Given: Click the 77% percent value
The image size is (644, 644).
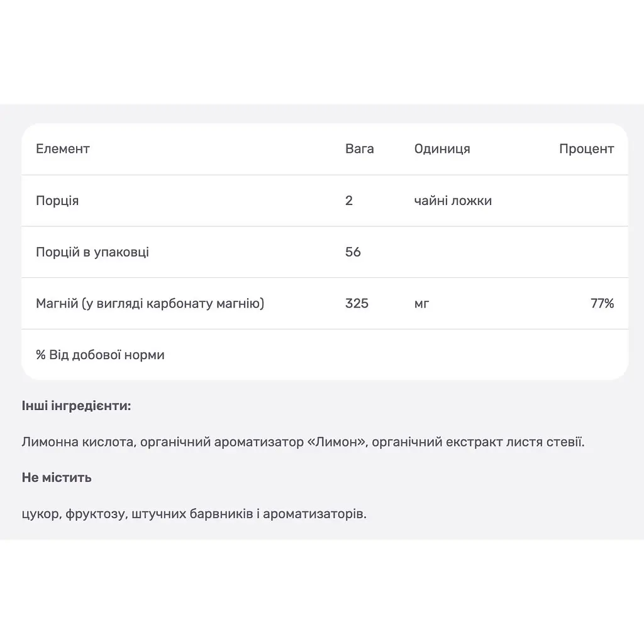Looking at the screenshot, I should [x=602, y=304].
